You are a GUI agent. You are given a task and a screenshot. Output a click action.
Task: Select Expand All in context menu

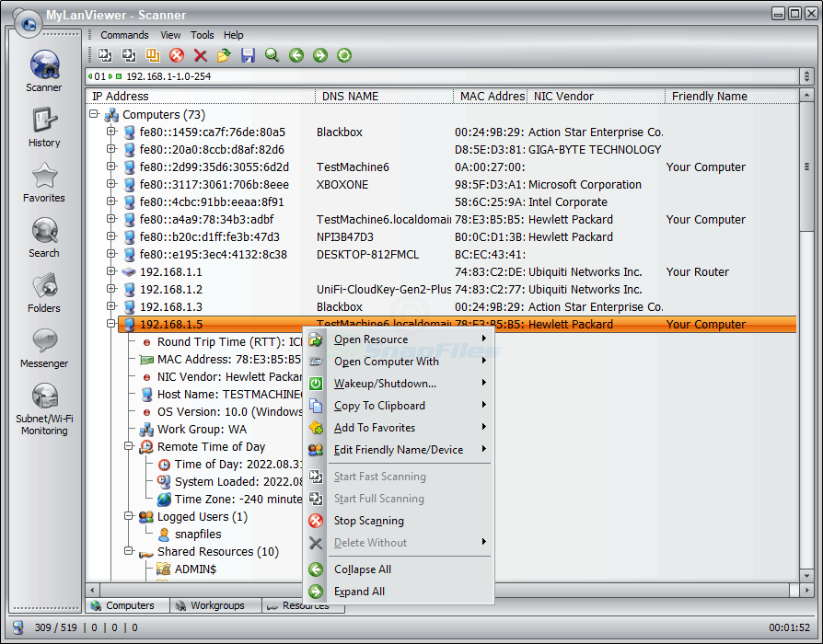pyautogui.click(x=359, y=592)
